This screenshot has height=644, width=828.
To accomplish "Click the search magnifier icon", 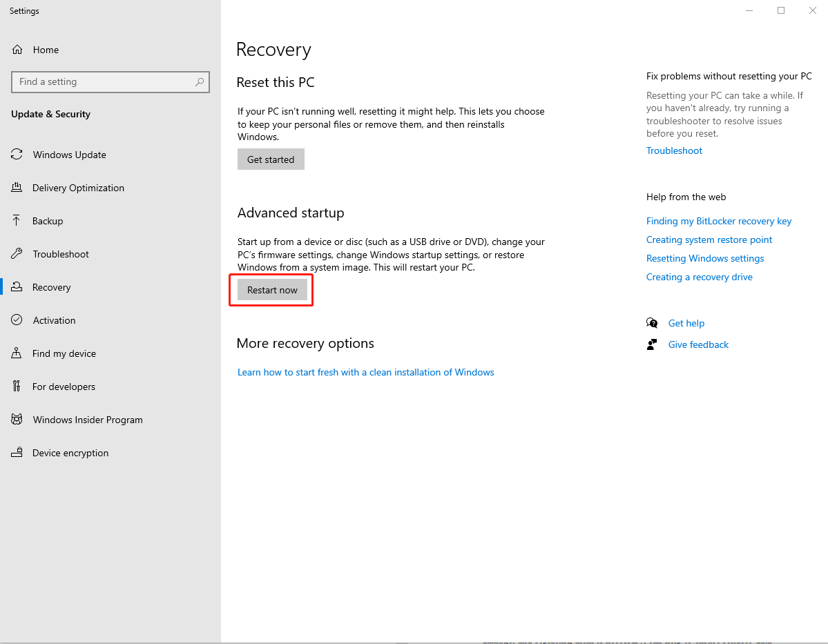I will (200, 81).
